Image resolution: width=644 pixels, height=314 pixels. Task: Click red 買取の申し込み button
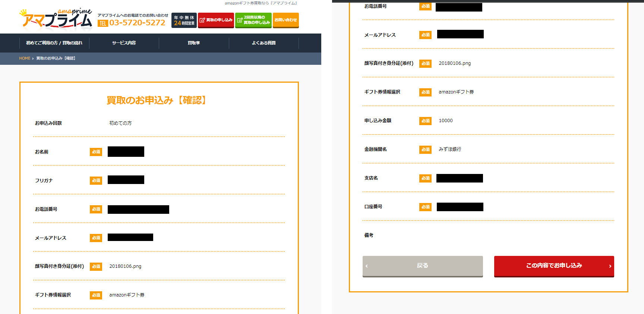(216, 20)
